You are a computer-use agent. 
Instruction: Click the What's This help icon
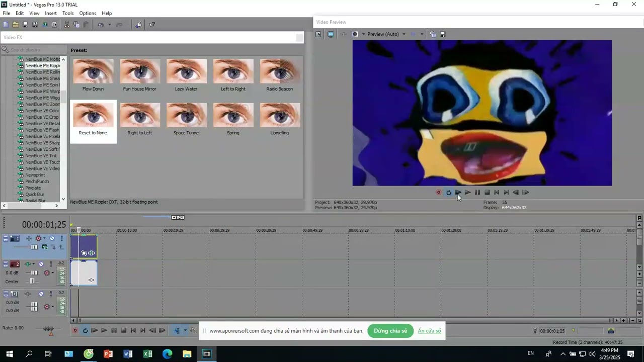152,25
